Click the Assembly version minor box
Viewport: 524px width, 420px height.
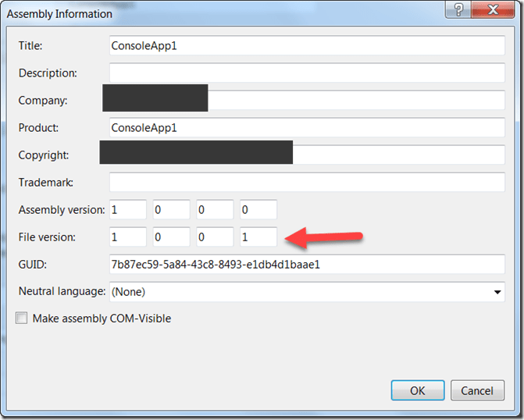pos(172,209)
